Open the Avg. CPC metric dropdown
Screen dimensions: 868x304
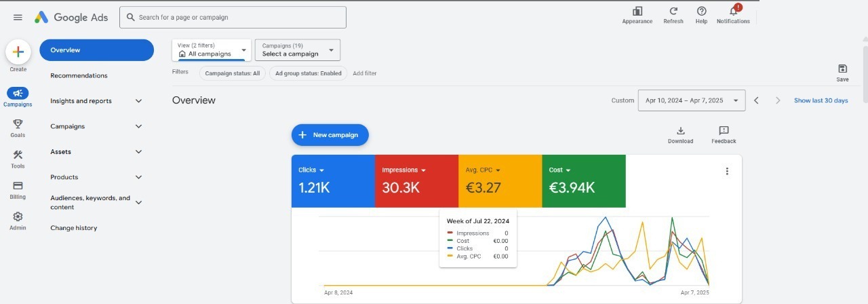(498, 170)
